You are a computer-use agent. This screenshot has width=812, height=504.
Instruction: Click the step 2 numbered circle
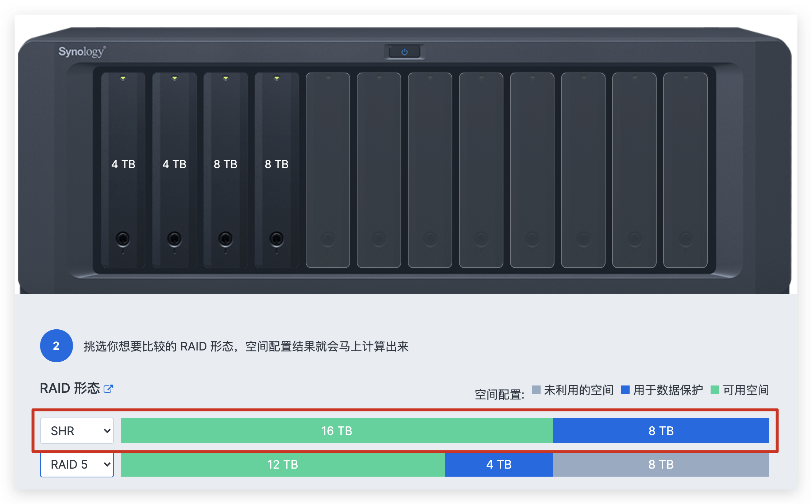[x=56, y=346]
